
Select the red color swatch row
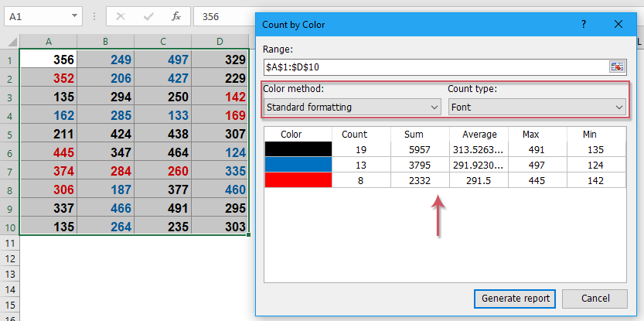pos(445,180)
